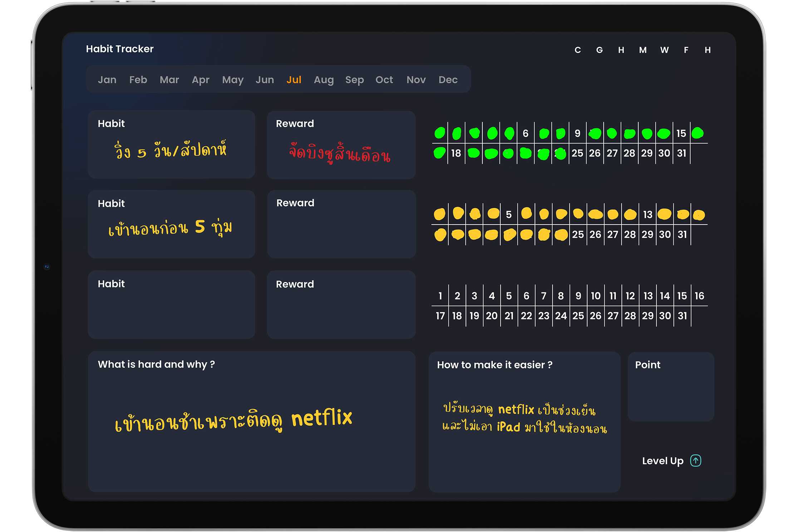801x532 pixels.
Task: Open the Jul month tab
Action: coord(294,80)
